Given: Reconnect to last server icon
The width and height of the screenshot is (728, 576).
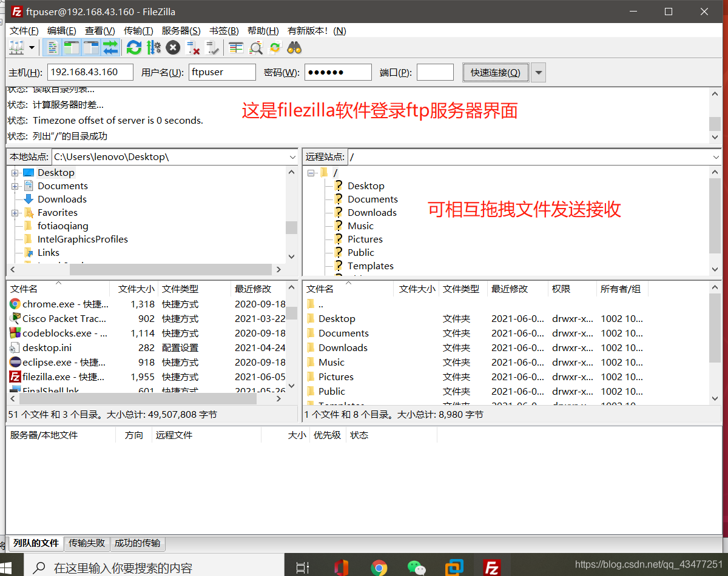Looking at the screenshot, I should tap(212, 47).
